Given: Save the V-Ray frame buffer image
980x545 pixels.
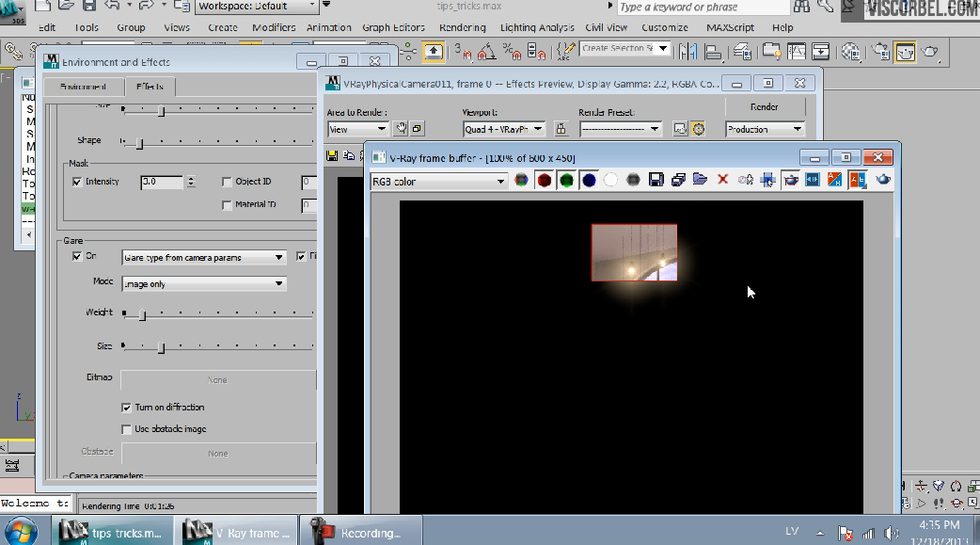Looking at the screenshot, I should click(656, 181).
